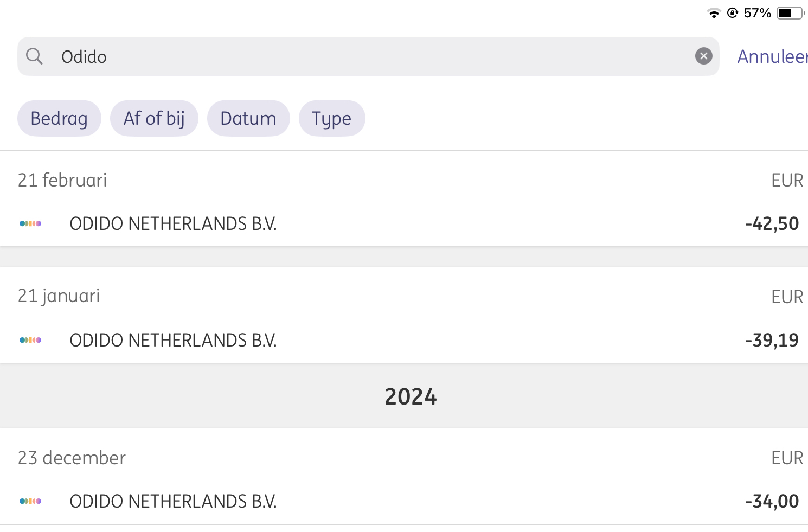Select ODIDO NETHERLANDS B.V. of 21 februari
The height and width of the screenshot is (532, 808).
pos(173,223)
